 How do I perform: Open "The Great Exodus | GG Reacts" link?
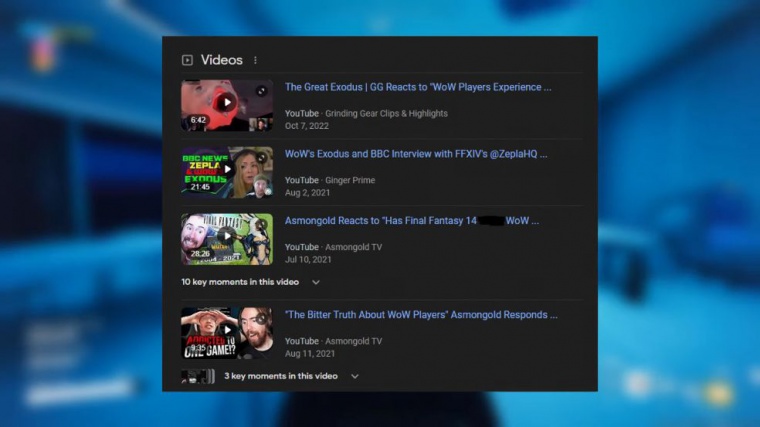[x=417, y=87]
